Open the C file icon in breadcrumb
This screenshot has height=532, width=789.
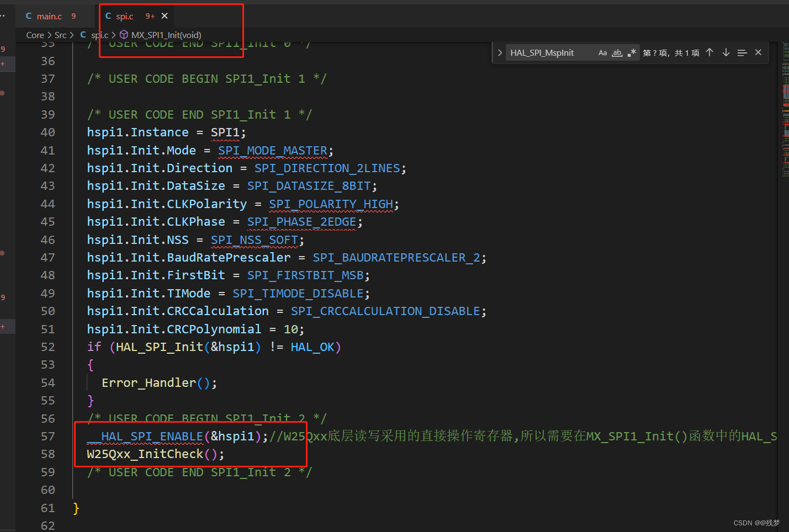83,35
